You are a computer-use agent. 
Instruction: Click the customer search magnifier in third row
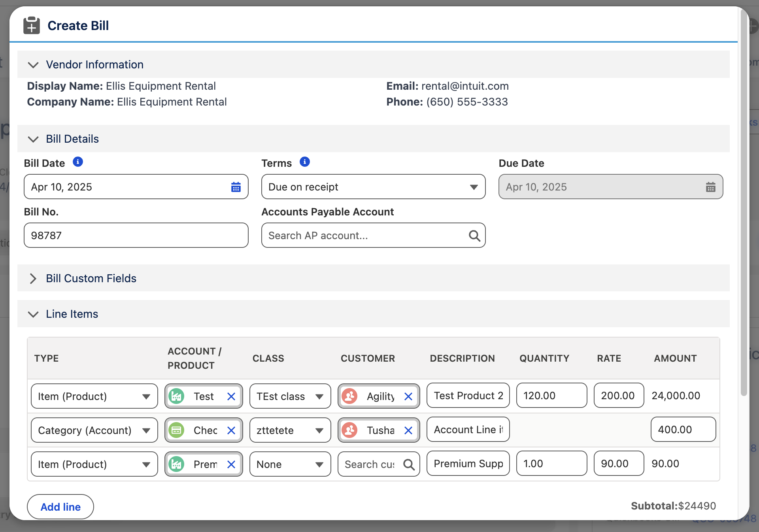tap(409, 464)
